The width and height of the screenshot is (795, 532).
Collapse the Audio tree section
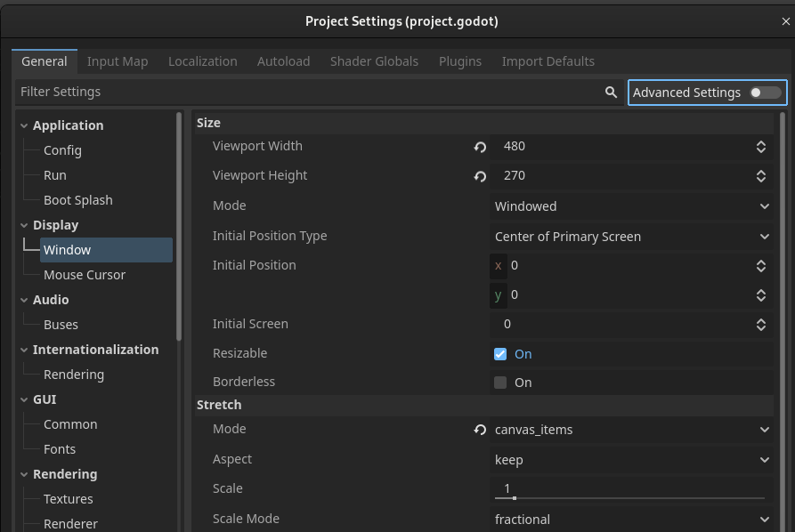(24, 300)
